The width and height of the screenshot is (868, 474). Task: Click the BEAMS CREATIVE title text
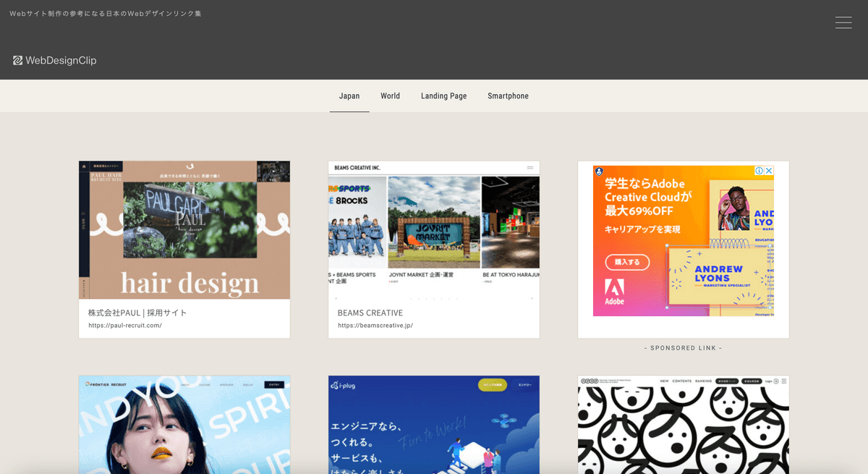pyautogui.click(x=370, y=313)
